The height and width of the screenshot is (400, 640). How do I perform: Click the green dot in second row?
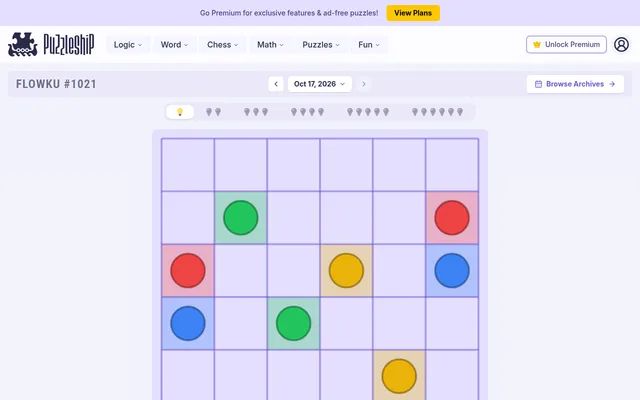click(x=241, y=218)
